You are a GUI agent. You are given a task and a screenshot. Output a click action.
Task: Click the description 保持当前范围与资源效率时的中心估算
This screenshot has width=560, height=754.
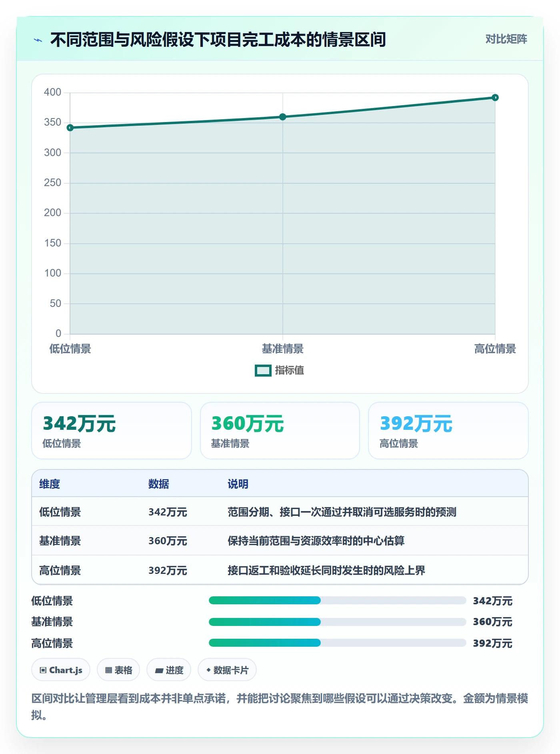(316, 541)
